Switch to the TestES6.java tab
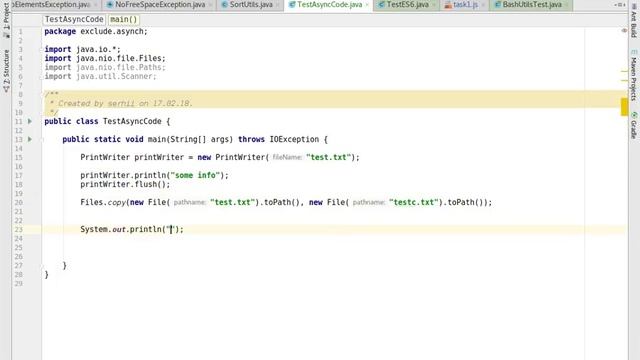The height and width of the screenshot is (360, 640). [407, 4]
